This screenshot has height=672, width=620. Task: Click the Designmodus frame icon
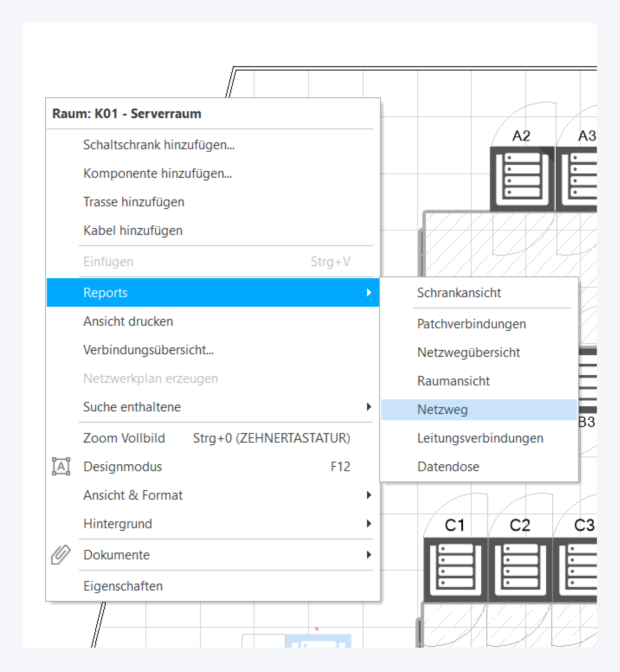(x=61, y=466)
